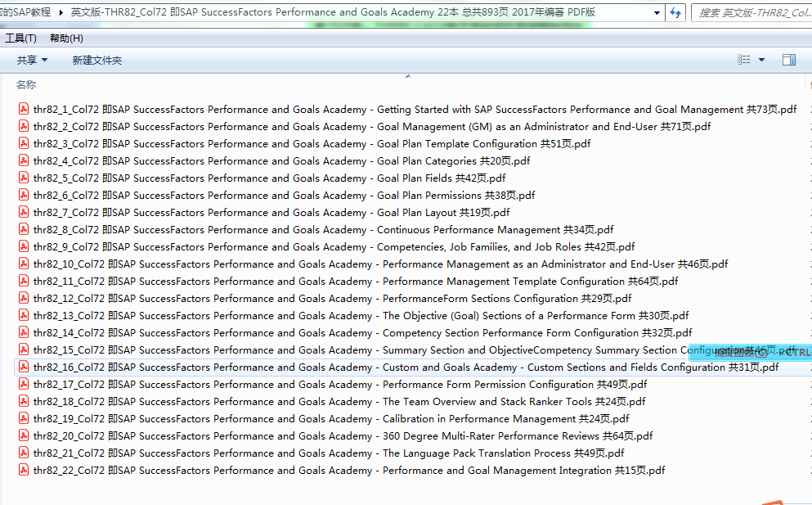Click PDF icon of thr82_19_Col72 file

click(23, 418)
